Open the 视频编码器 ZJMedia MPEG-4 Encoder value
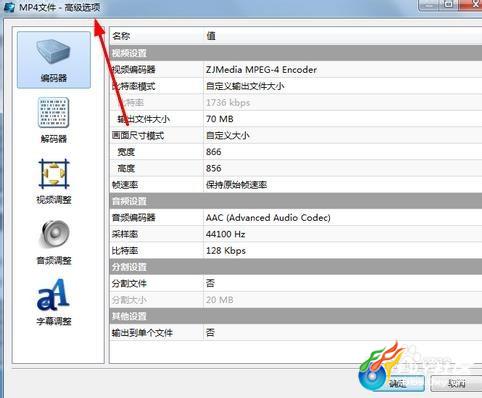Screen dimensions: 482x398 (x=343, y=70)
